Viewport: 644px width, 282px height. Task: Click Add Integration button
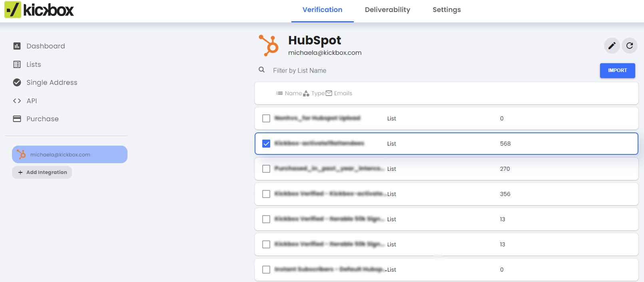[x=42, y=172]
